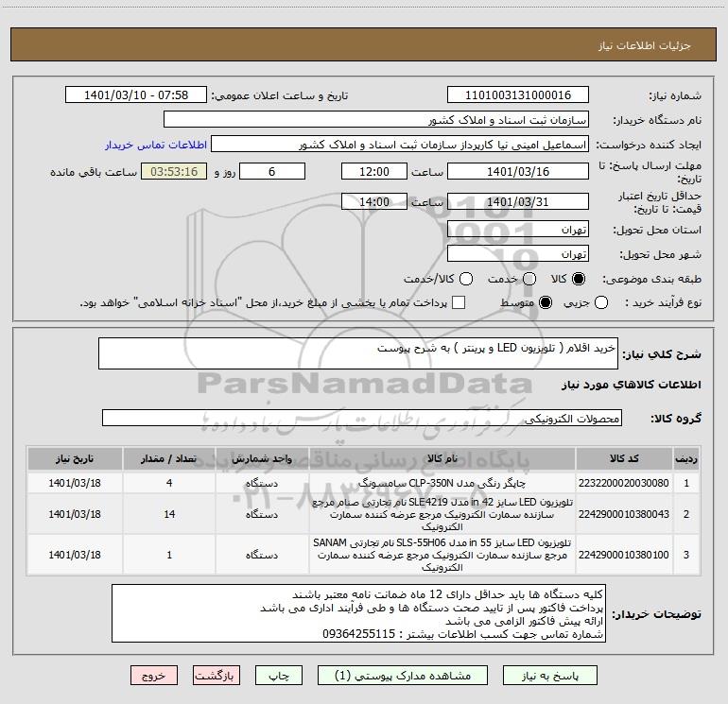Screen dimensions: 728x704
Task: Click the SLS-55H06 SANAM TV item name
Action: (442, 555)
